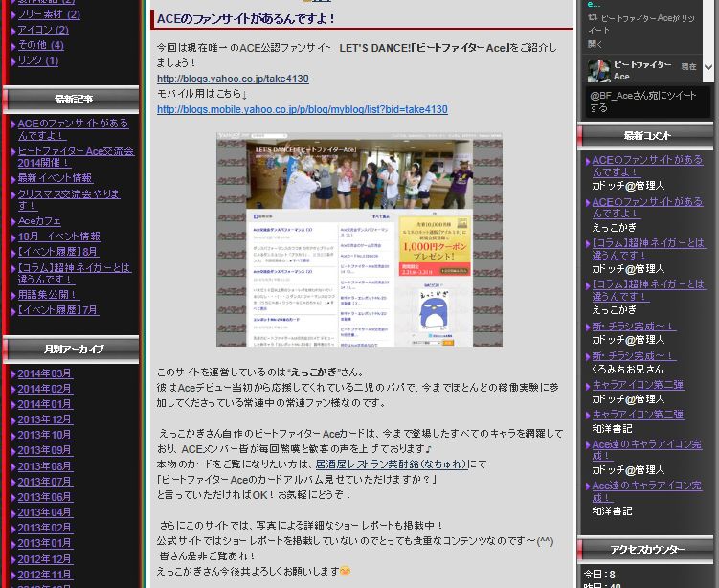Open 【コラム】超神ネイガー comment by えっこかき

[648, 290]
